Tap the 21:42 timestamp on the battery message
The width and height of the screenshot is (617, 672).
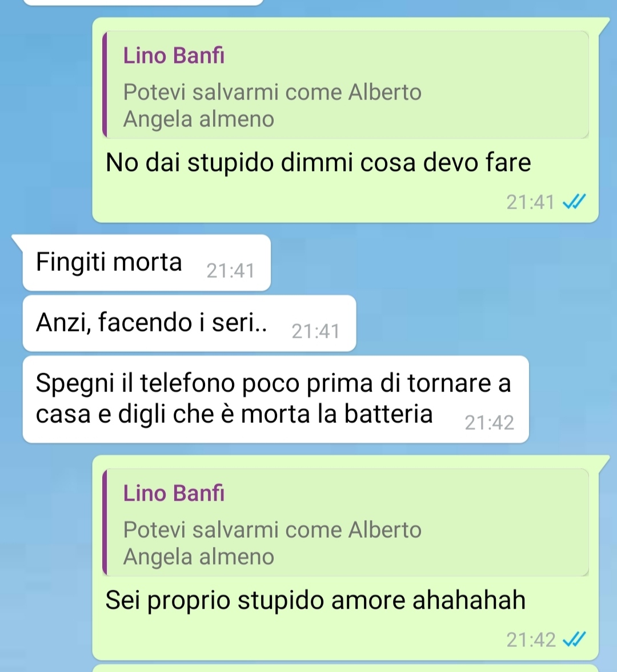coord(489,423)
